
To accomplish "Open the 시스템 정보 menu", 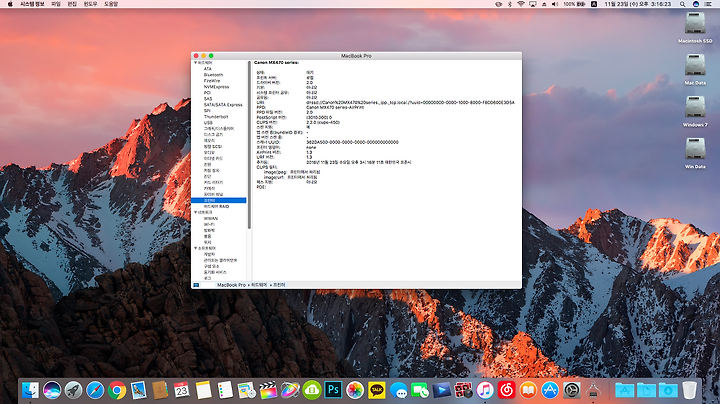I will pos(32,4).
